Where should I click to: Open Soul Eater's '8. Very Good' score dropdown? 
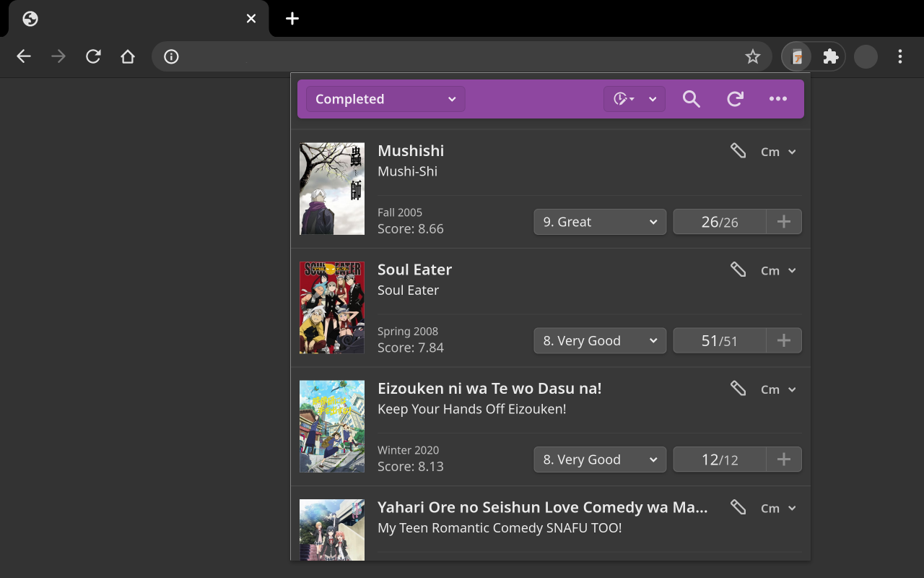coord(600,340)
